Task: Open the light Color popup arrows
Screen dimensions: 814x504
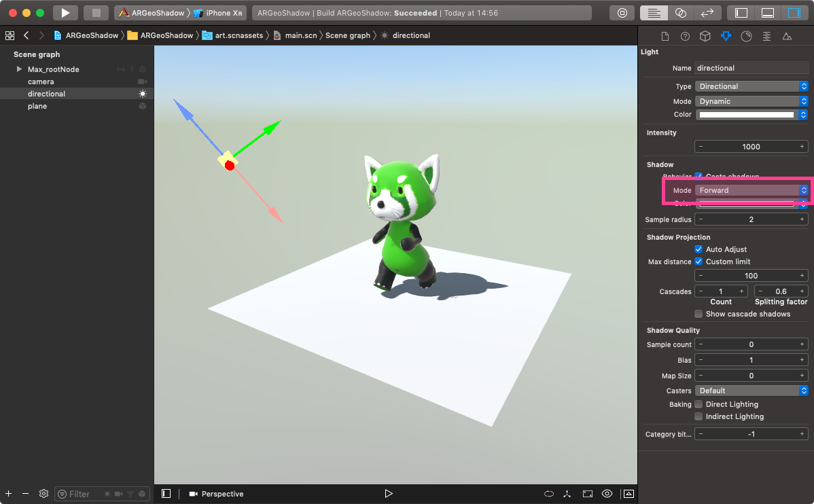Action: [804, 115]
